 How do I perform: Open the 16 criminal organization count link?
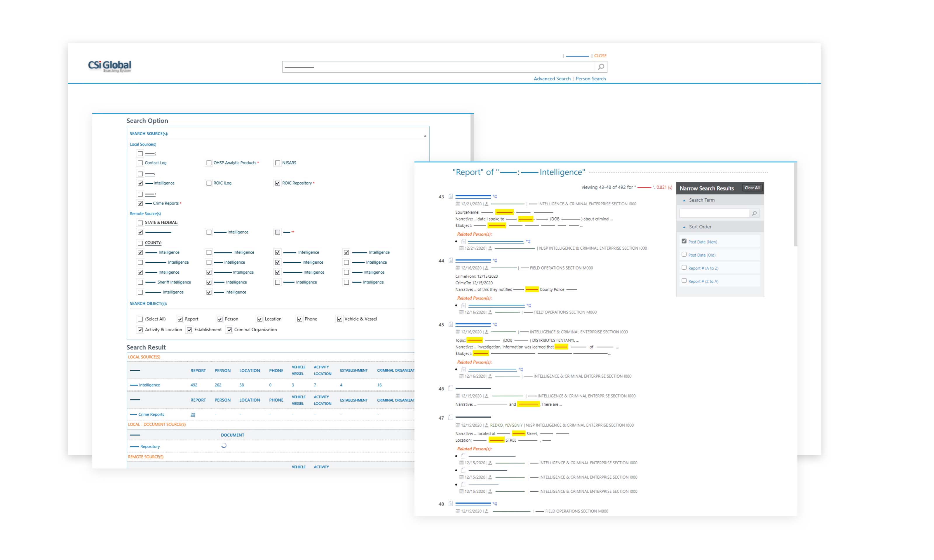point(379,385)
